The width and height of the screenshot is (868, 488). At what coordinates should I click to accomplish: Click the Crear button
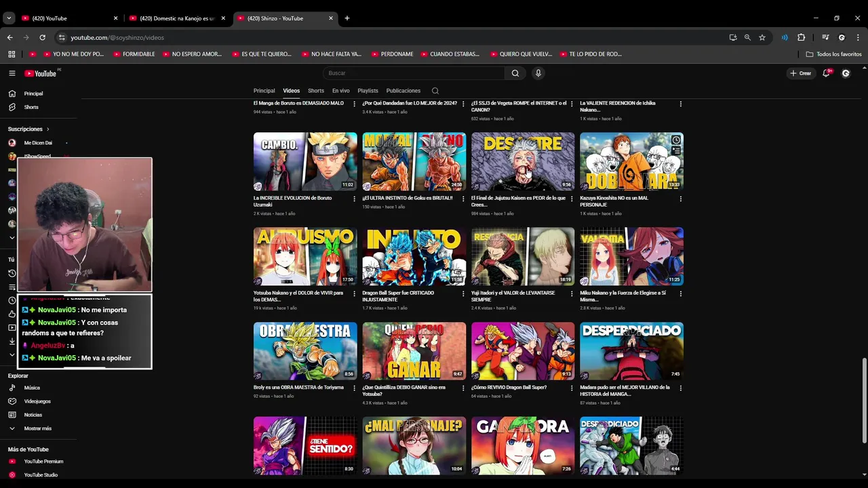pos(800,73)
